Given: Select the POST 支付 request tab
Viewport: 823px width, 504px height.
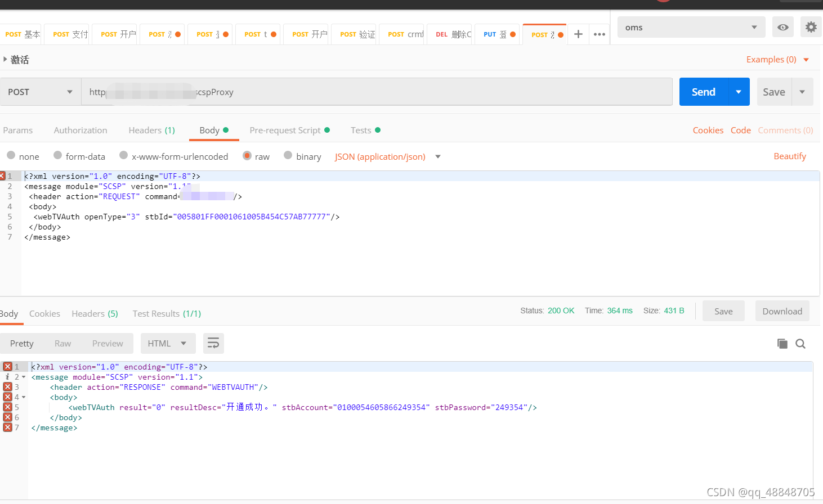Looking at the screenshot, I should click(x=68, y=34).
